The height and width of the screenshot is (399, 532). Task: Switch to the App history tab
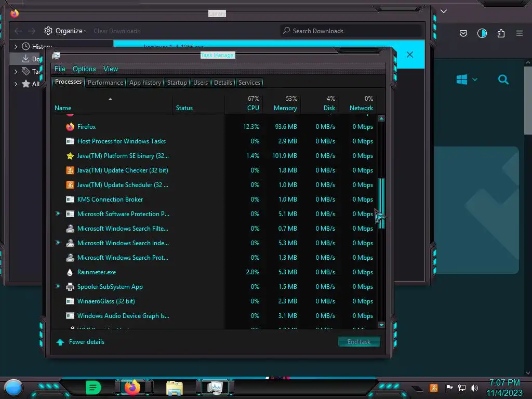pyautogui.click(x=145, y=83)
